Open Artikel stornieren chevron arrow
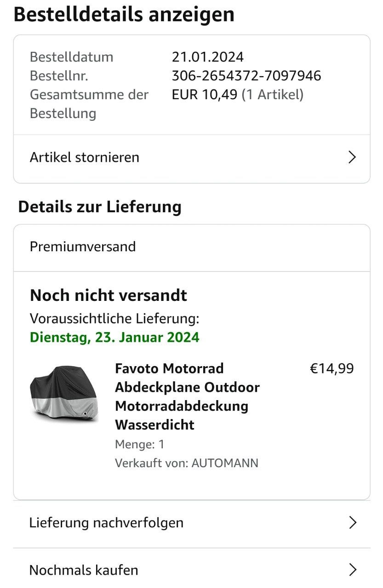 click(x=352, y=158)
